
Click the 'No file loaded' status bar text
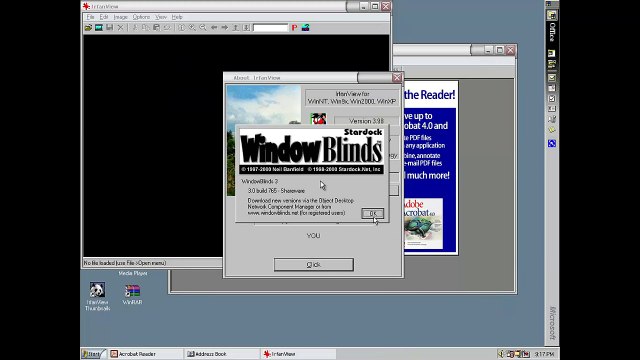tap(125, 263)
